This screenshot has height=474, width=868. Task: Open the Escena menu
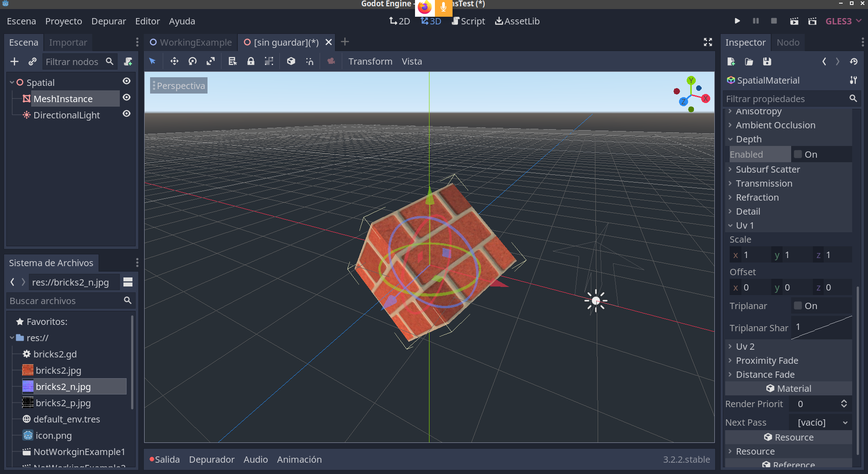(x=21, y=21)
